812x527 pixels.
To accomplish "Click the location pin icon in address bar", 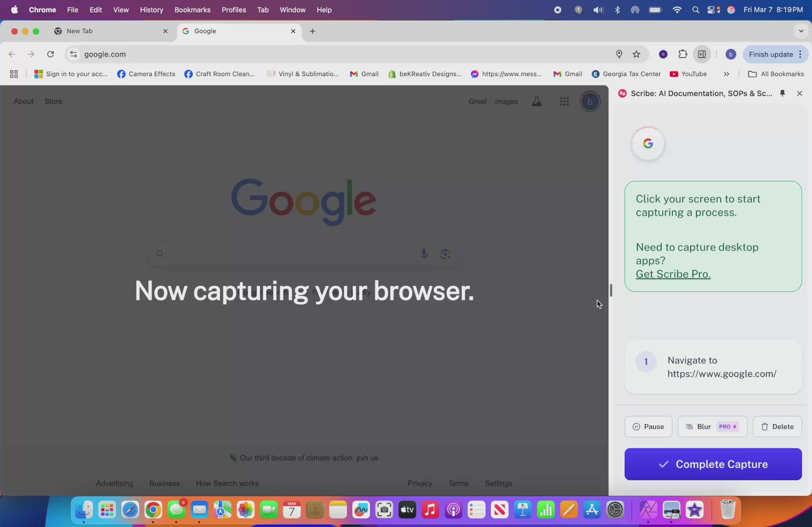I will pos(619,54).
